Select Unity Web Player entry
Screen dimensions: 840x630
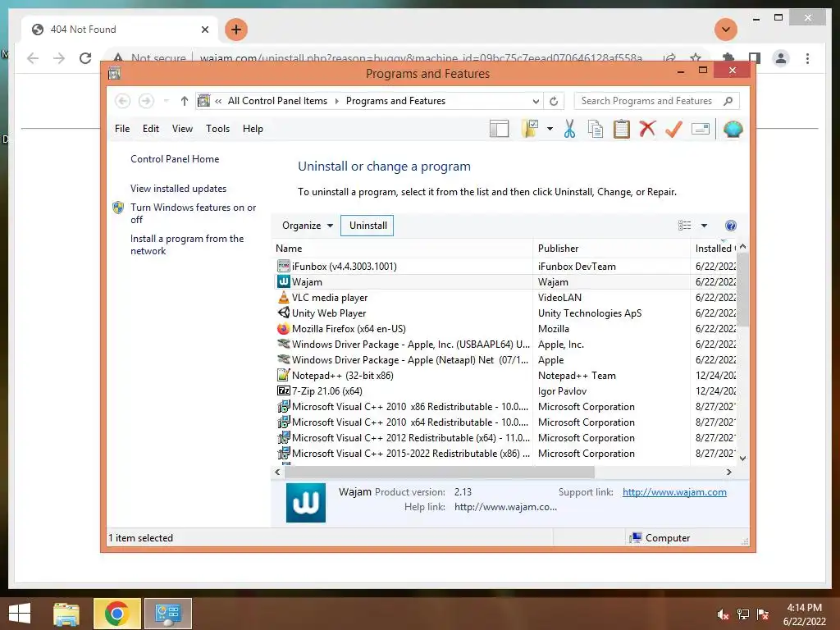click(504, 313)
